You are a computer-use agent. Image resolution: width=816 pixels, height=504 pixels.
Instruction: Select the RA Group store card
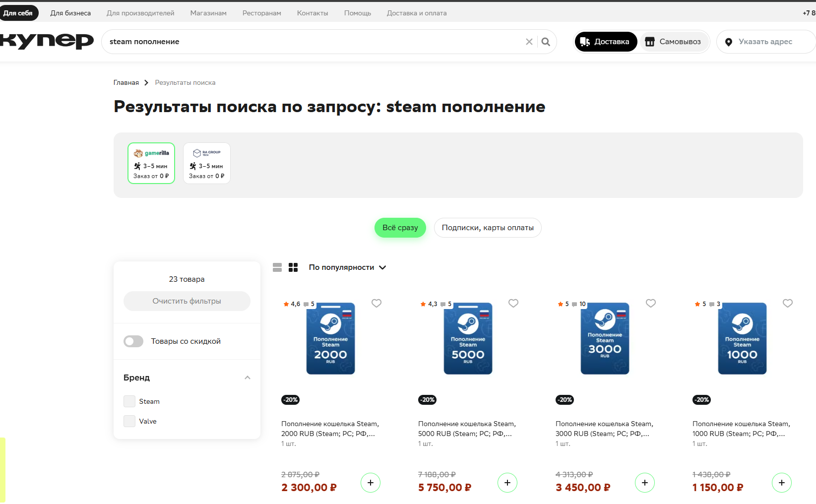(207, 163)
